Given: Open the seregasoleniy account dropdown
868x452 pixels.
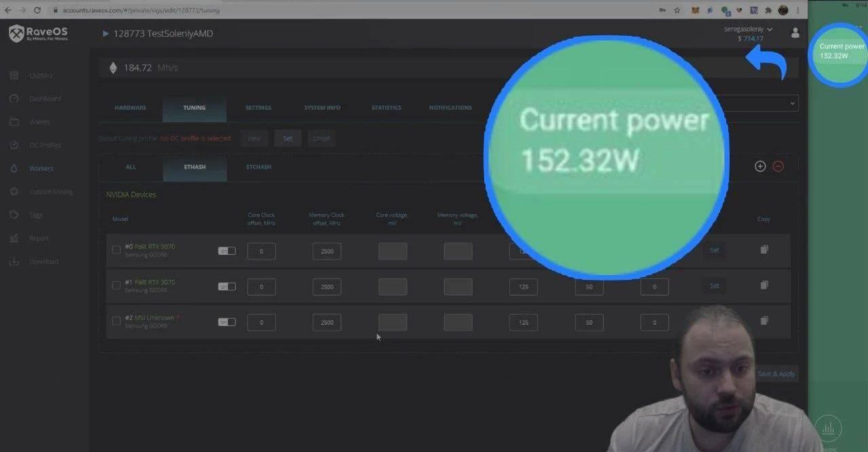Looking at the screenshot, I should coord(748,29).
